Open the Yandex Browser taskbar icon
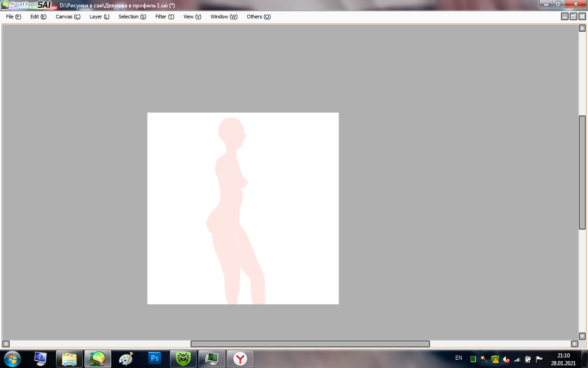Image resolution: width=588 pixels, height=368 pixels. click(240, 358)
